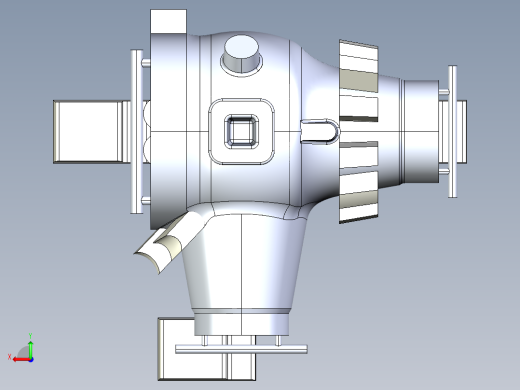
Task: Select the round cylindrical boss atop the housing
Action: (x=241, y=54)
